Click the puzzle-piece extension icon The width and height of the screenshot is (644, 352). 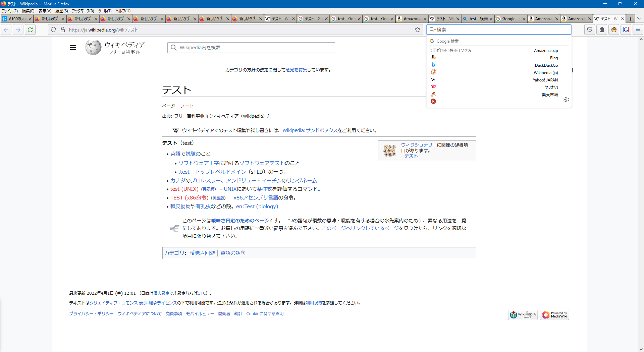click(x=601, y=30)
